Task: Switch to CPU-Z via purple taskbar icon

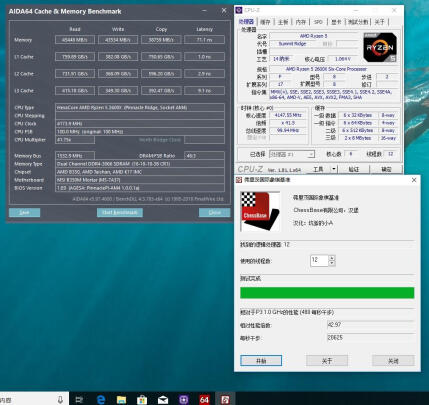Action: click(x=183, y=399)
